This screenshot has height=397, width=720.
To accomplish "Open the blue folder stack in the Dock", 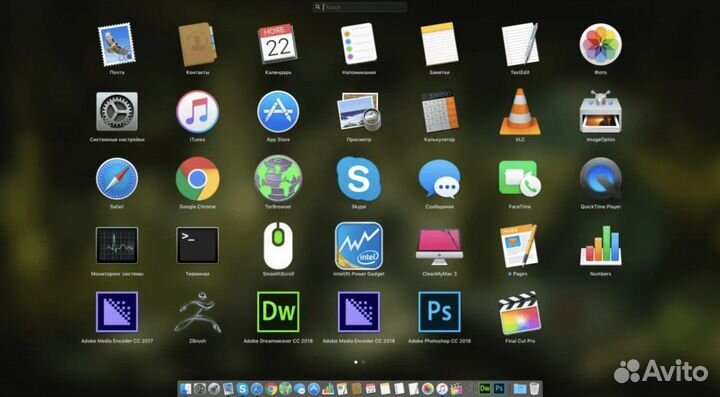I will pos(519,389).
